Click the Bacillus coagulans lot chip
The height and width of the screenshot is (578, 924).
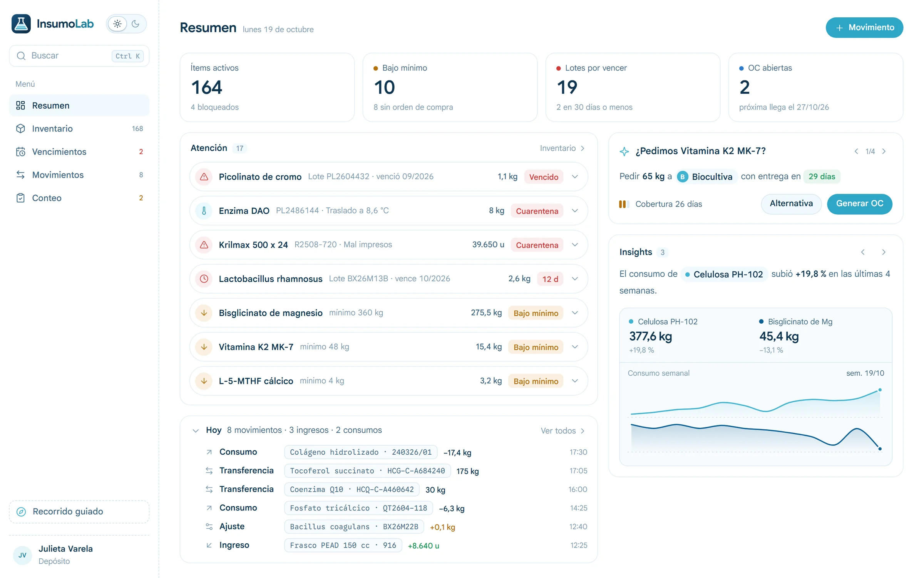354,526
